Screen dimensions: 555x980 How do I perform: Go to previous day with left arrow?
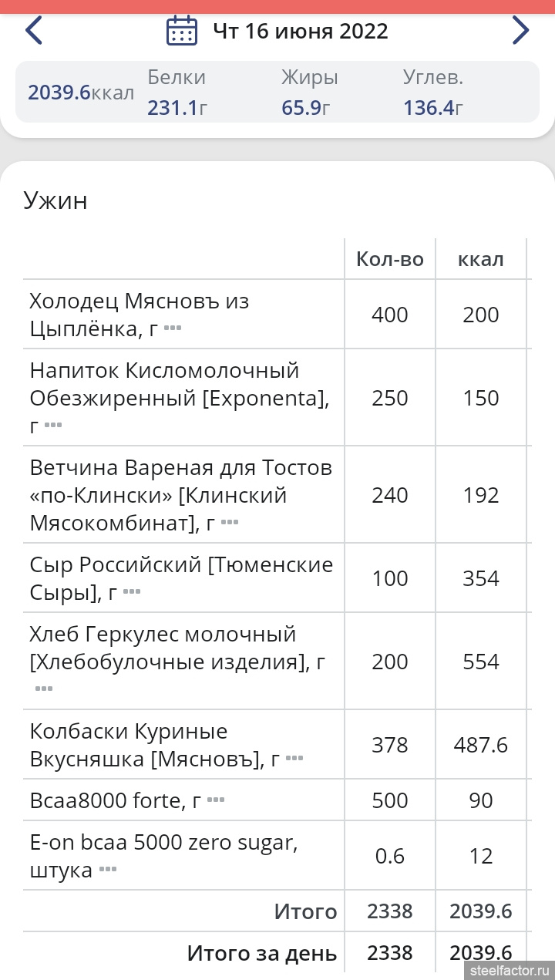34,31
